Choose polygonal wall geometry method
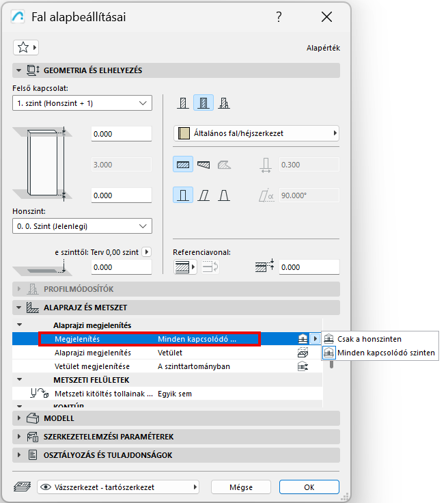448x503 pixels. tap(224, 165)
